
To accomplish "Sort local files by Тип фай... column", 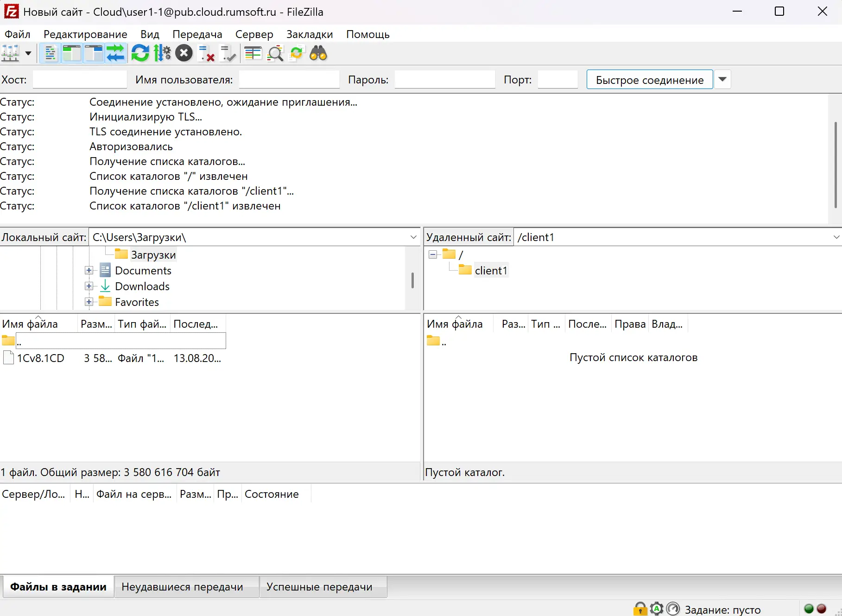I will 142,324.
